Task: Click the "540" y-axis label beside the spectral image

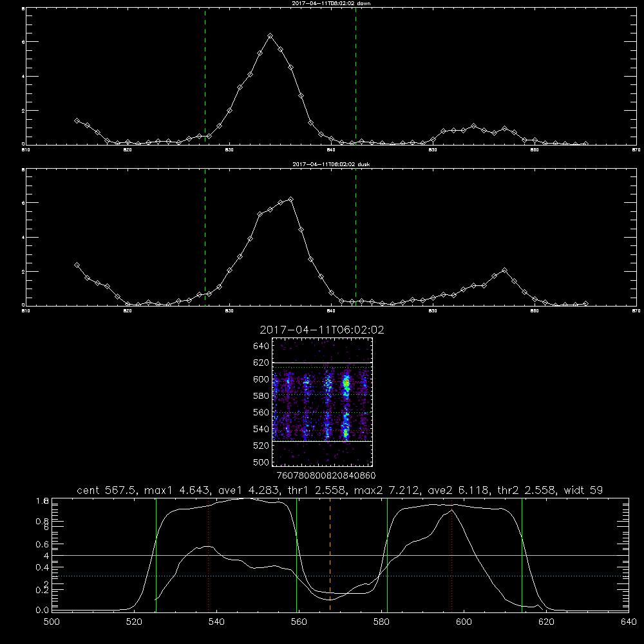Action: 261,429
